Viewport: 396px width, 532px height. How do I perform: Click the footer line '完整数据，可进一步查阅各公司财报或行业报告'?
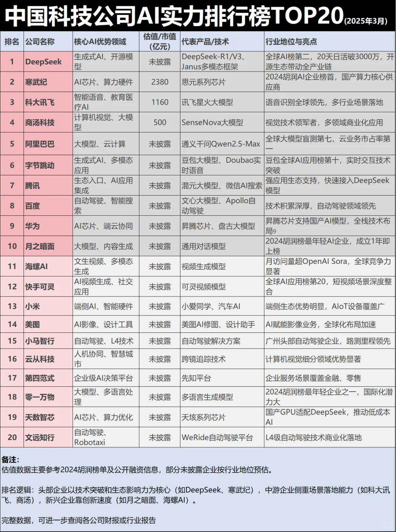(78, 520)
